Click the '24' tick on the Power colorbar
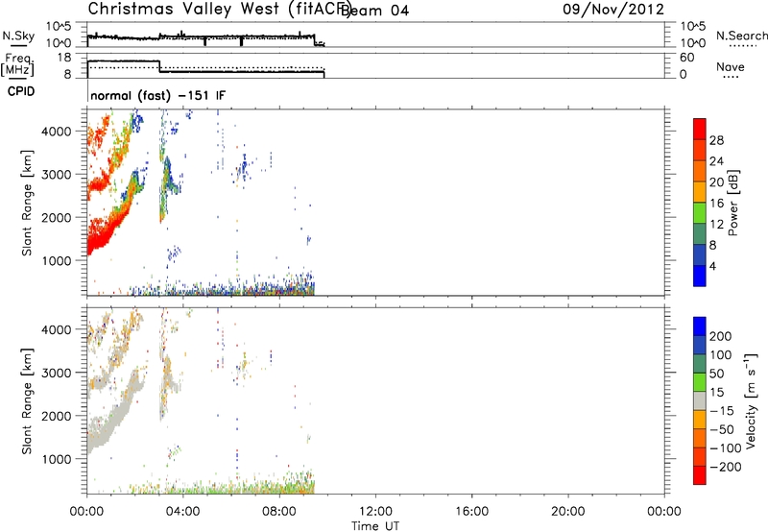Screen dimensions: 768x532 coord(716,161)
